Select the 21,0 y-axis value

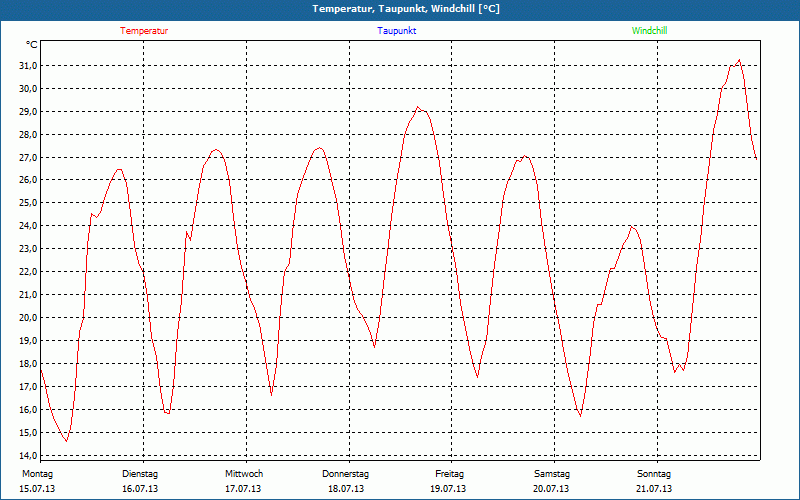click(28, 295)
